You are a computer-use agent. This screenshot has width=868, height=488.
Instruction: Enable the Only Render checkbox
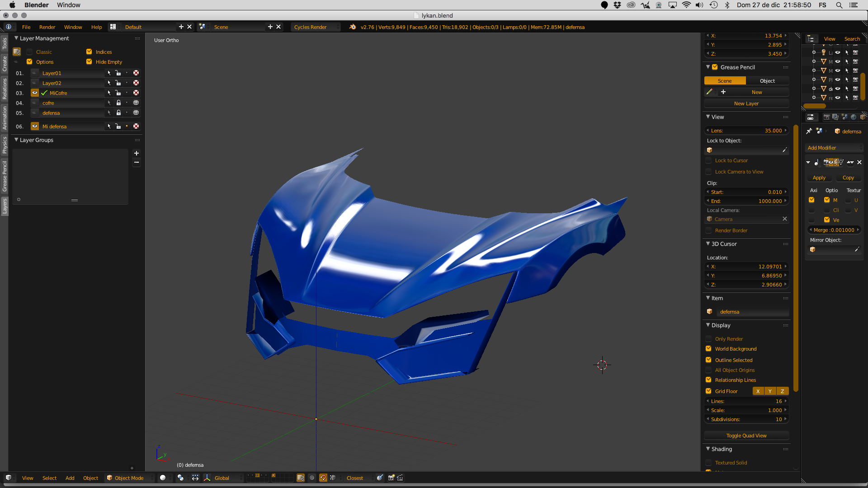(709, 339)
